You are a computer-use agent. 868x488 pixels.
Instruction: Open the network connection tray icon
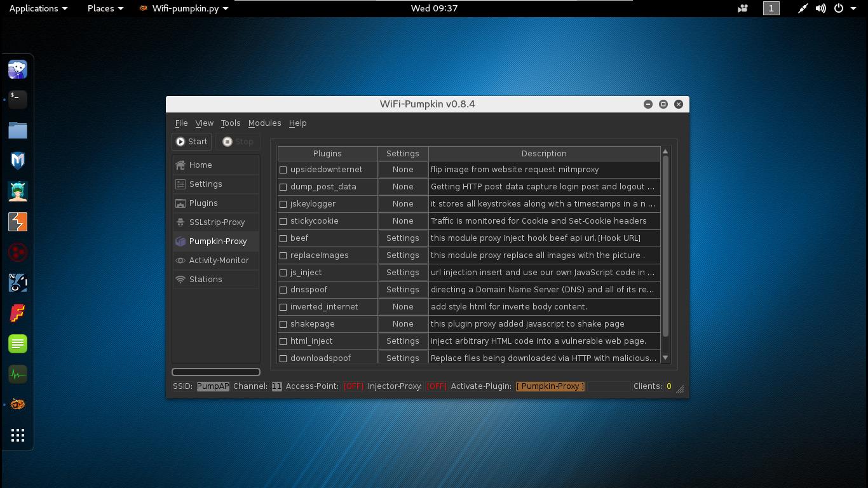pyautogui.click(x=803, y=8)
